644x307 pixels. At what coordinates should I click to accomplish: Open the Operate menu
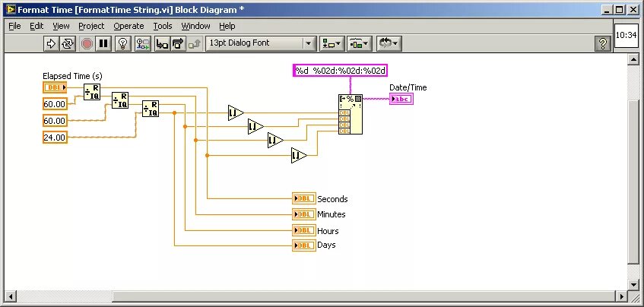128,26
